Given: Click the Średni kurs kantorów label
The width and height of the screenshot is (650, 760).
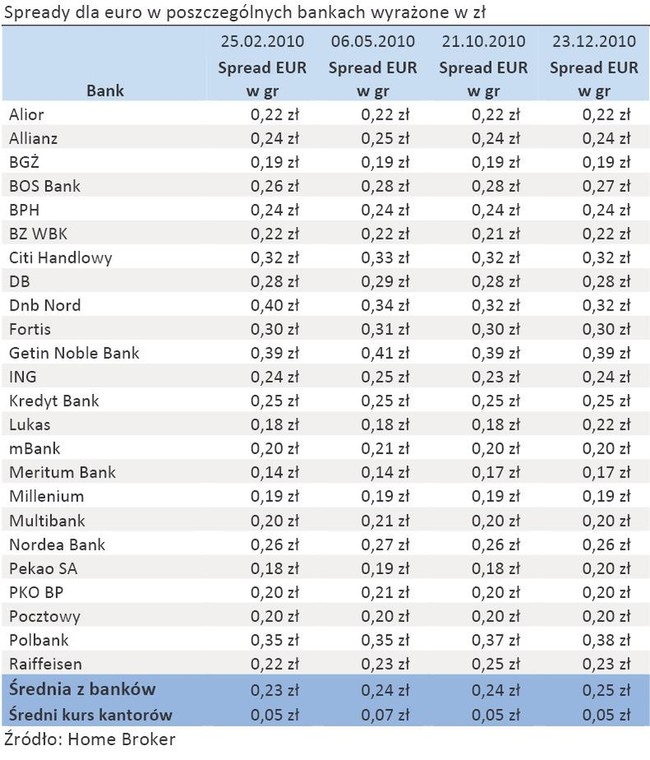Looking at the screenshot, I should [91, 714].
